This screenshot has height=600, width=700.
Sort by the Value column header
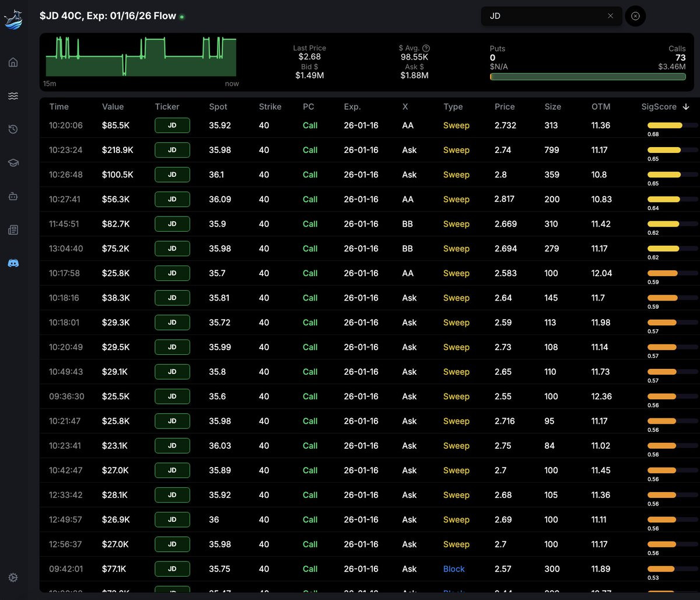113,107
